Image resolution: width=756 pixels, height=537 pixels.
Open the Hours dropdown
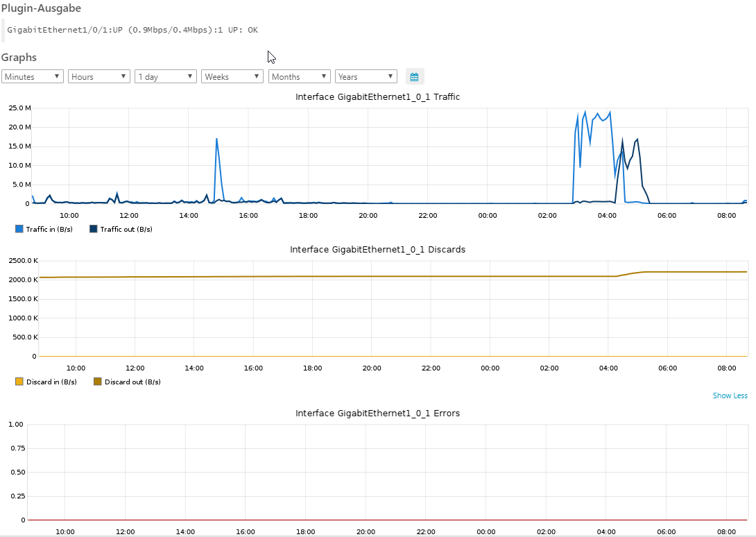99,77
